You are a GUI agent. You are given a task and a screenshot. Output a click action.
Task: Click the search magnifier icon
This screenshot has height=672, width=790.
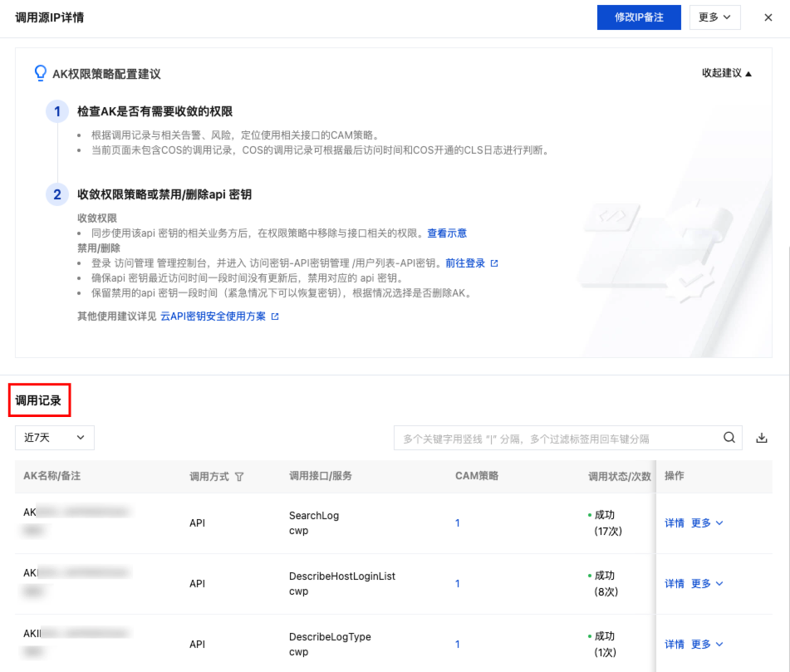click(x=729, y=438)
